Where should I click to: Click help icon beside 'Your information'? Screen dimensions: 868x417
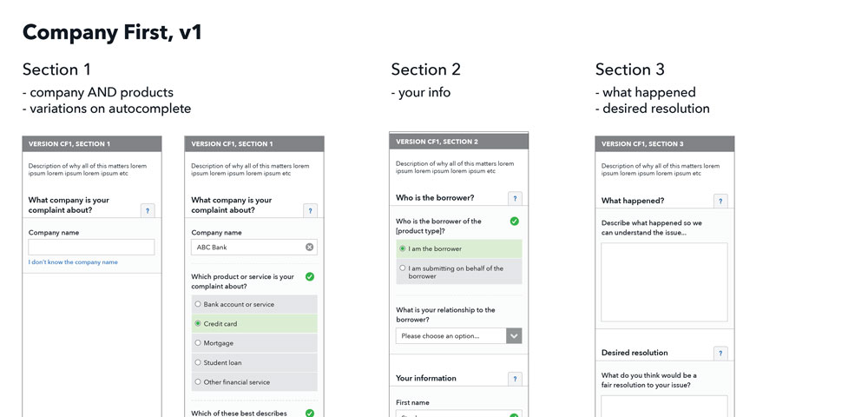pos(515,379)
